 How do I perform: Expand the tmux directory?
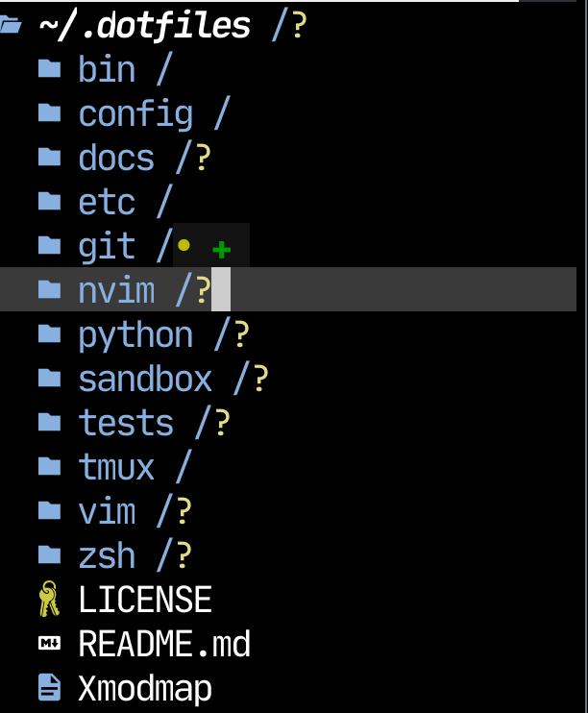pos(116,467)
